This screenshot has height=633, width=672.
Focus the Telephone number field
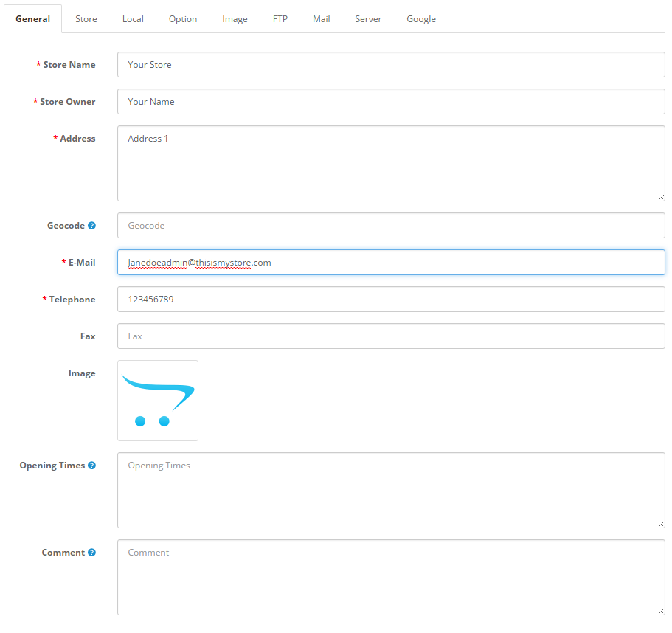pyautogui.click(x=391, y=299)
